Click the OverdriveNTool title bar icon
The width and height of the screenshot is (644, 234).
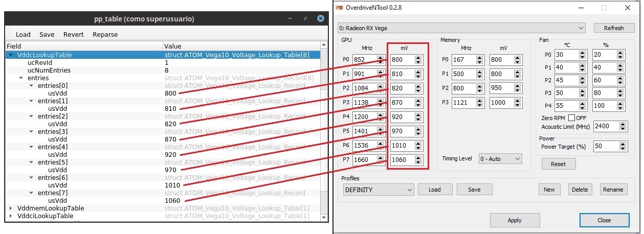[x=339, y=8]
